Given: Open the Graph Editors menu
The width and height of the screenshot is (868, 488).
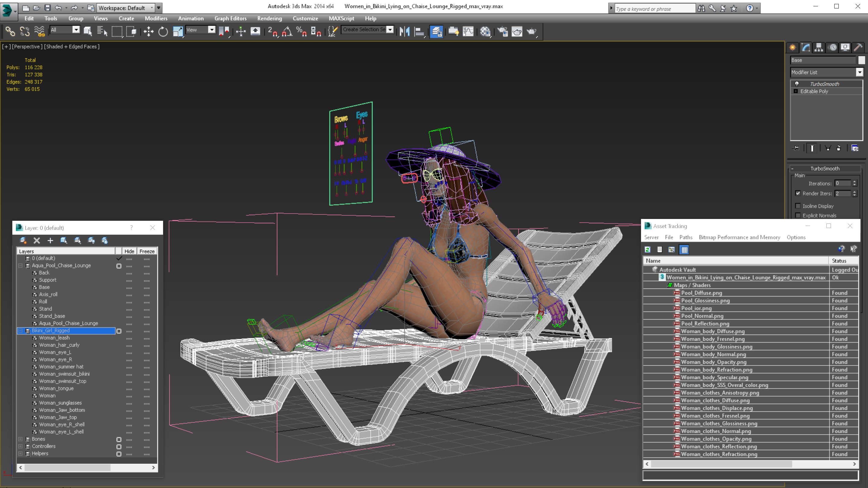Looking at the screenshot, I should [x=231, y=18].
